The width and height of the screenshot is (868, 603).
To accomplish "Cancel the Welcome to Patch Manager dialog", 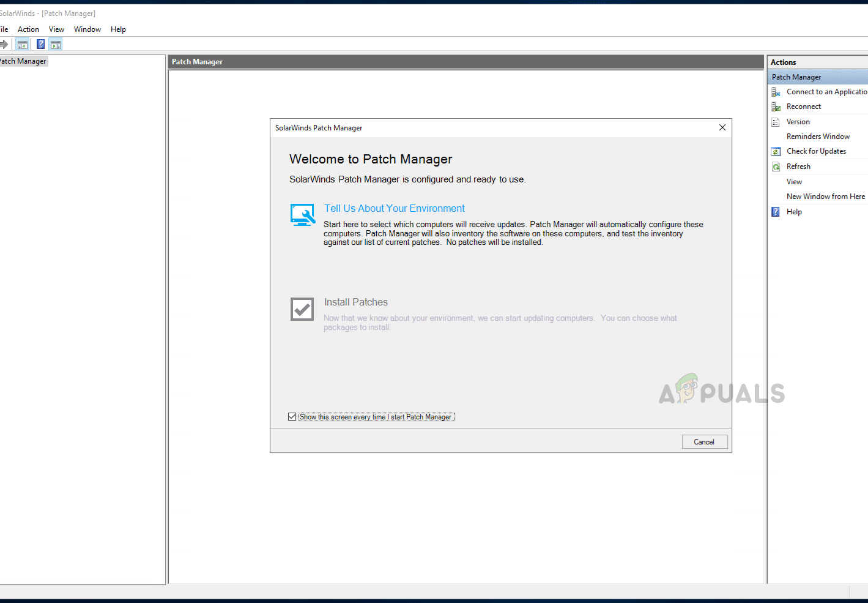I will coord(705,442).
